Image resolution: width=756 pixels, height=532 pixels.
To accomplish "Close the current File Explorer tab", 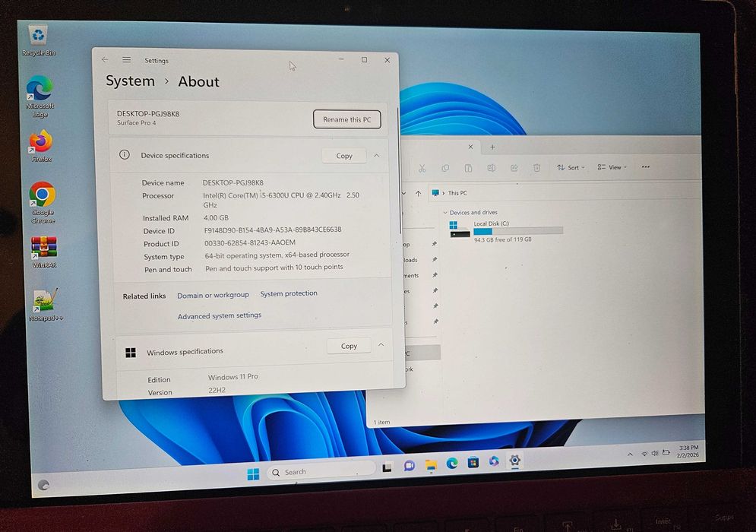I will (470, 147).
